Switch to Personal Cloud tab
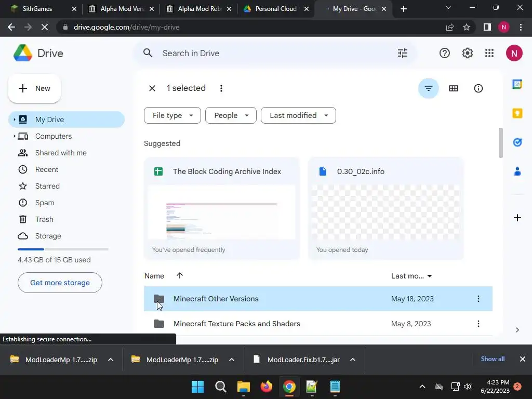The height and width of the screenshot is (399, 532). coord(276,9)
